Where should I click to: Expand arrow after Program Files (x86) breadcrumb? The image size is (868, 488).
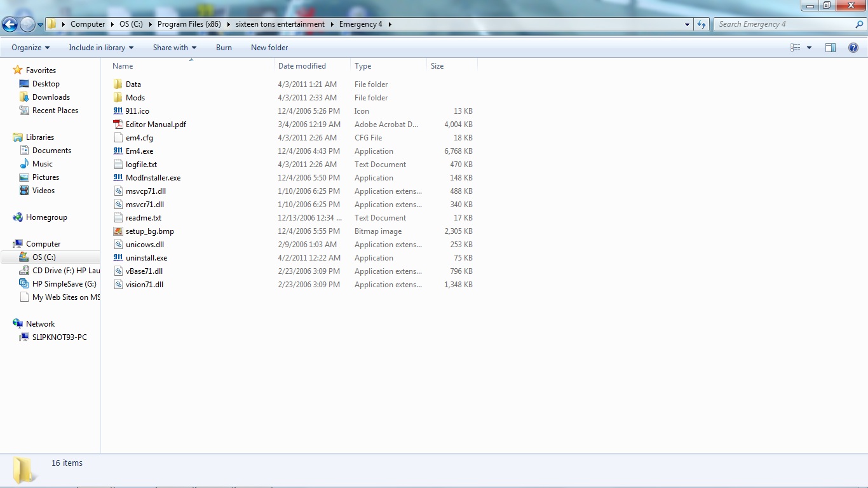[227, 24]
